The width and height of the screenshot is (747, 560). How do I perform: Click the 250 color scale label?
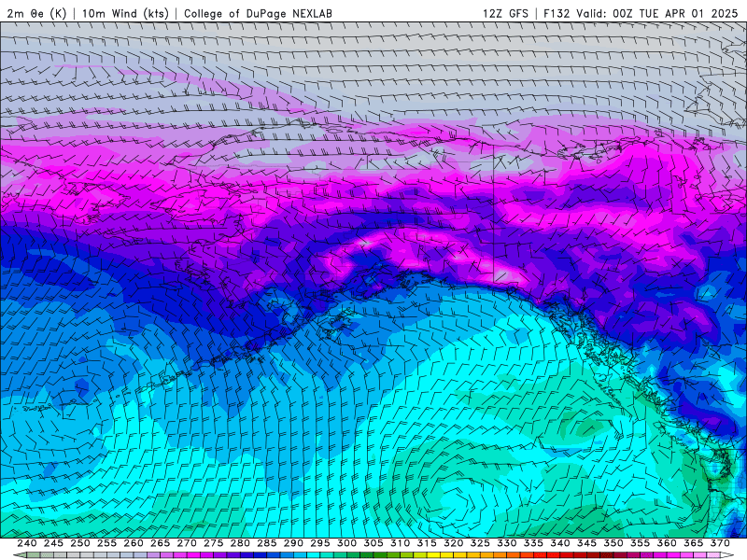80,543
